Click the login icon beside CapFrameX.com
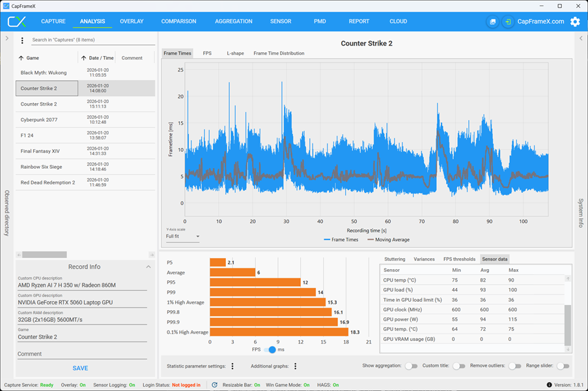588x391 pixels. [x=508, y=22]
